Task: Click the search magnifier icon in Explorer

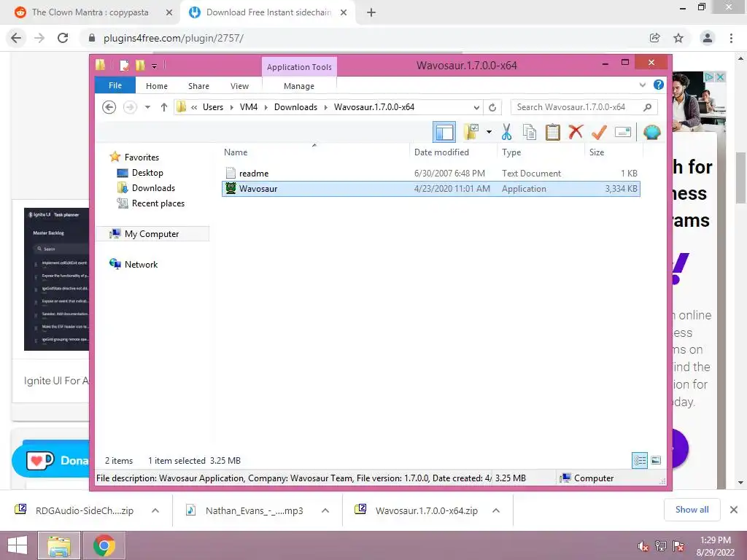Action: pyautogui.click(x=648, y=107)
